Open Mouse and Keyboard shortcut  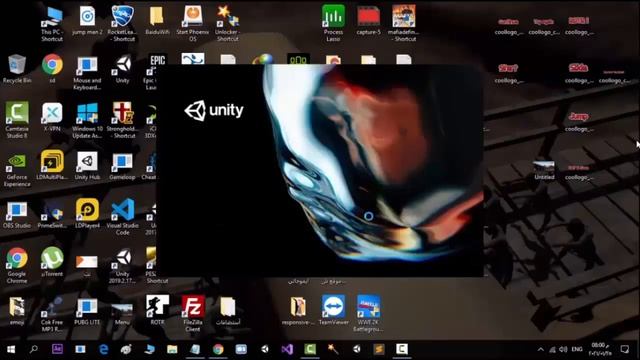(x=87, y=73)
